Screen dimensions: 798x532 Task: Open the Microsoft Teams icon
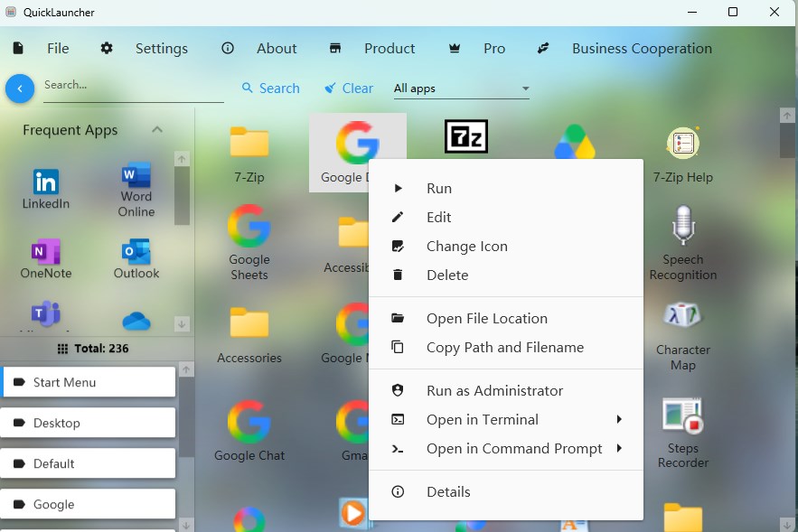tap(46, 313)
